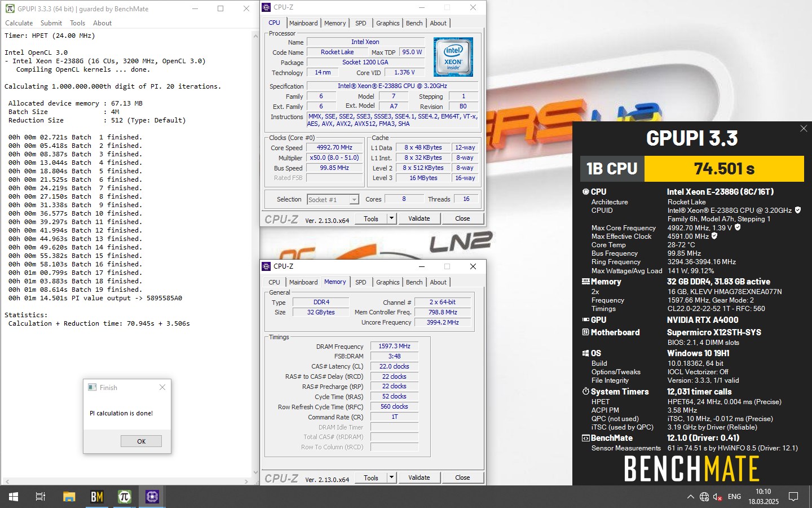Switch to GPUPI taskbar icon

click(x=125, y=497)
